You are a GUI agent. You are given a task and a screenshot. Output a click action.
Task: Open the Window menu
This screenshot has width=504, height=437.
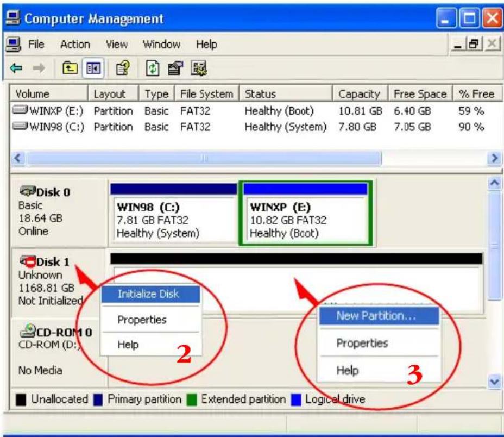pos(161,44)
